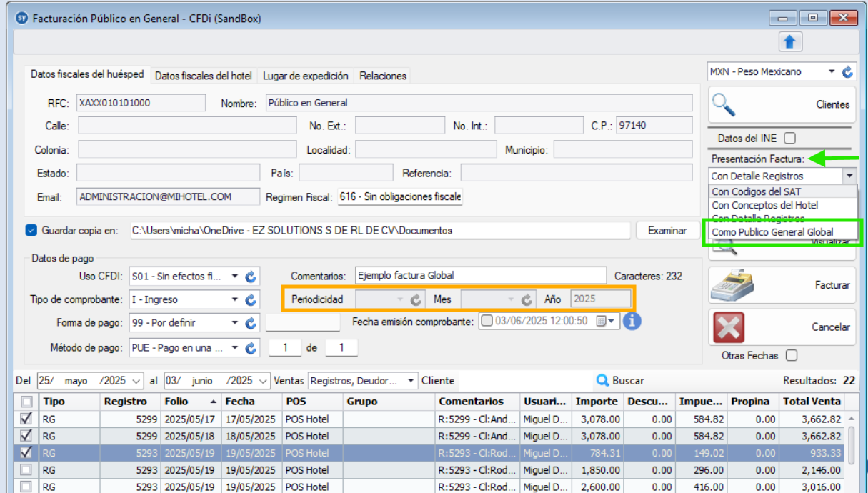Tick the Fecha emisión comprobante checkbox
The image size is (868, 493).
point(487,322)
